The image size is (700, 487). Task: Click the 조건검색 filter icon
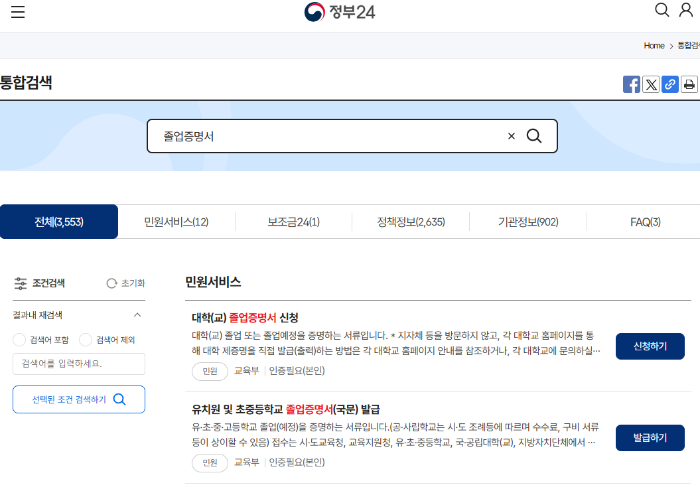pos(21,283)
